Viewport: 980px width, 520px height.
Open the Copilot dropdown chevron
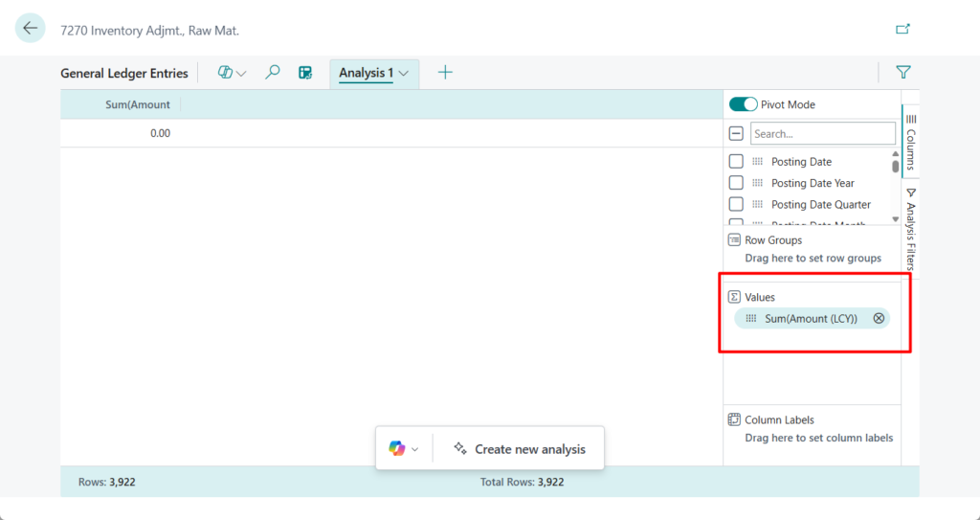click(414, 449)
